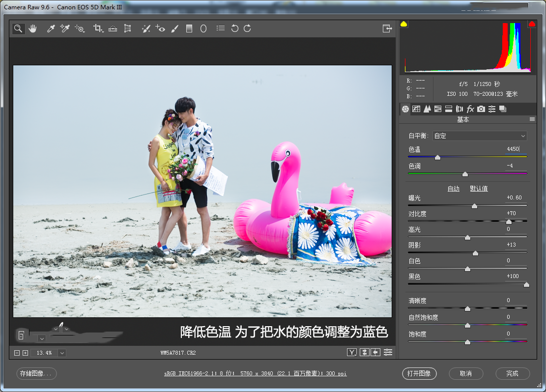Click the 清晰度 slider handle
Viewport: 546px width, 392px height.
pos(468,309)
